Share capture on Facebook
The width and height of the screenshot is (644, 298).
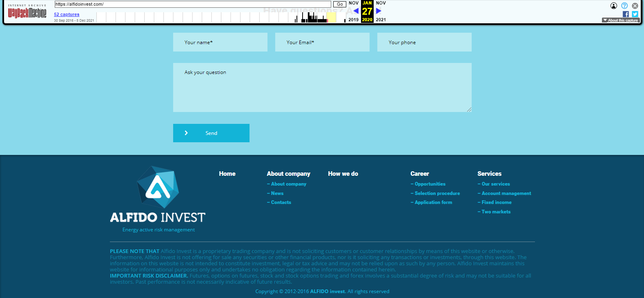(626, 14)
